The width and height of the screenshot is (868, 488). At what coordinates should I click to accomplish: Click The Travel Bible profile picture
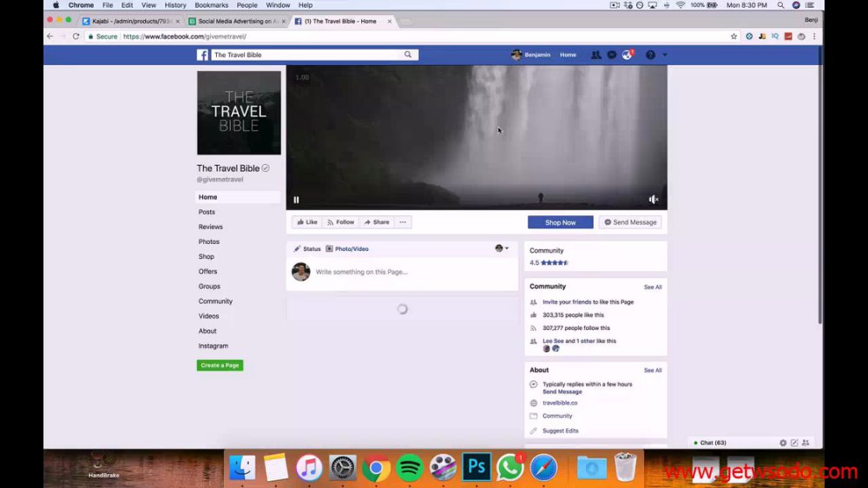(x=239, y=113)
